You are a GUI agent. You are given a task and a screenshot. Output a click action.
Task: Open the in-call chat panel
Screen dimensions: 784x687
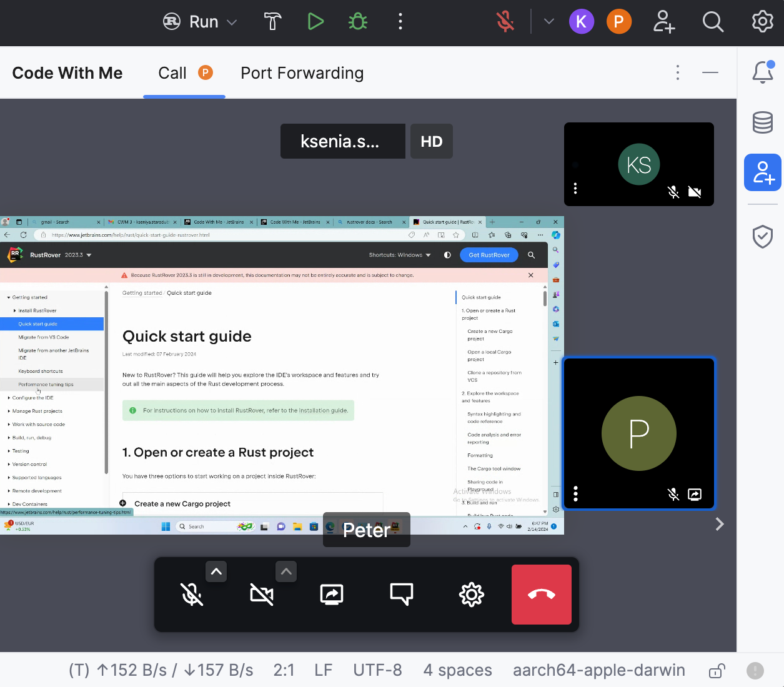point(402,594)
